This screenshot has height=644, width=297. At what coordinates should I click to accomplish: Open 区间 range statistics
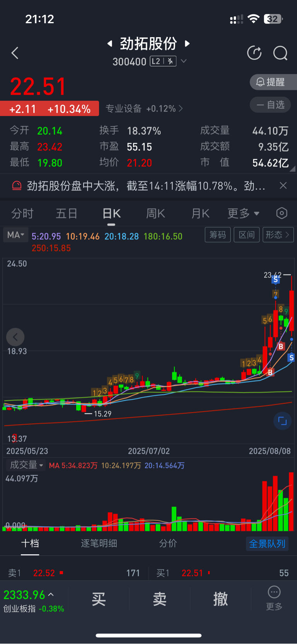pyautogui.click(x=247, y=235)
